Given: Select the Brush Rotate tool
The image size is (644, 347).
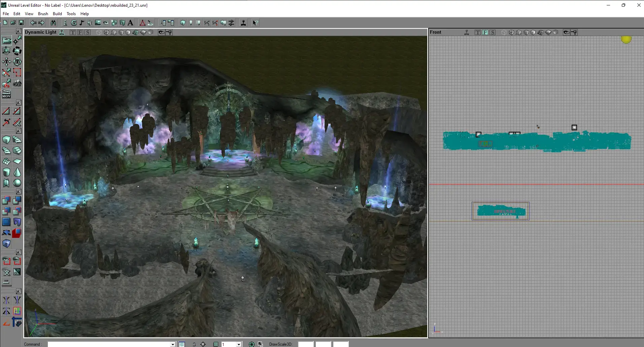Looking at the screenshot, I should 17,51.
